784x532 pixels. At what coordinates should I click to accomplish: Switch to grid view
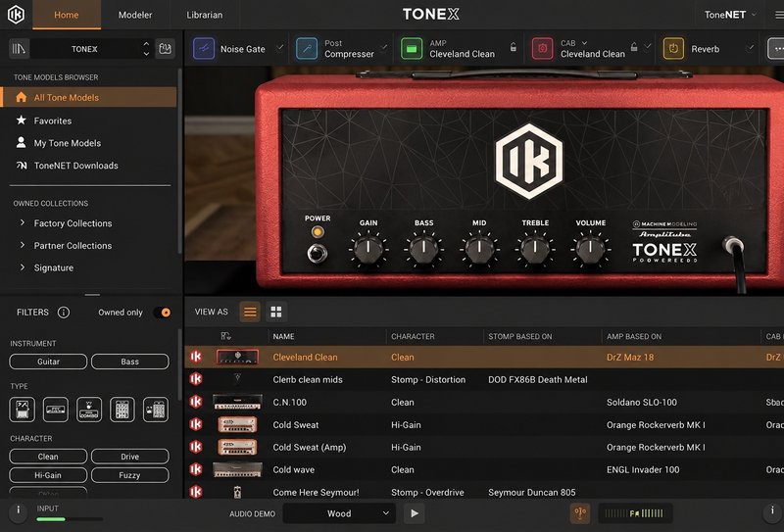[x=276, y=312]
